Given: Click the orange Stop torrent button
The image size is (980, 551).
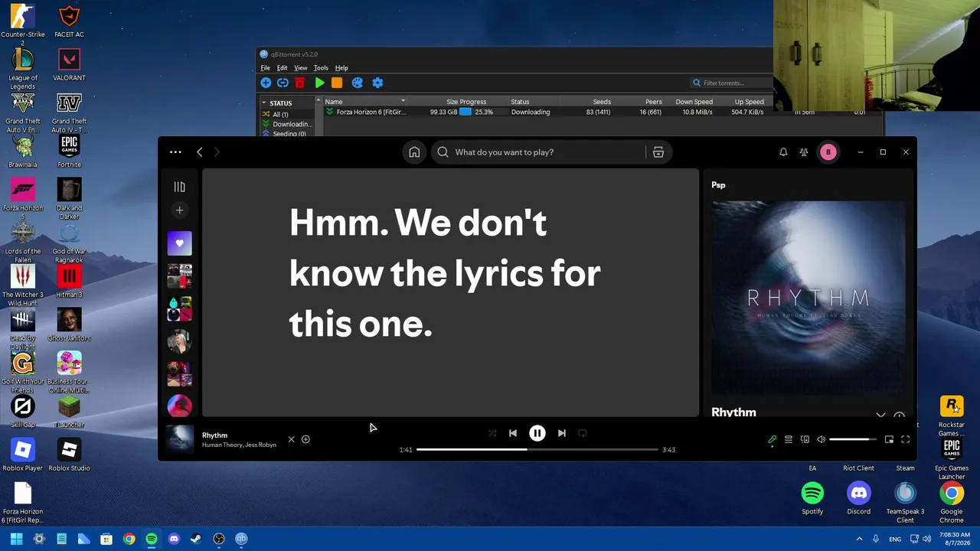Looking at the screenshot, I should click(337, 83).
